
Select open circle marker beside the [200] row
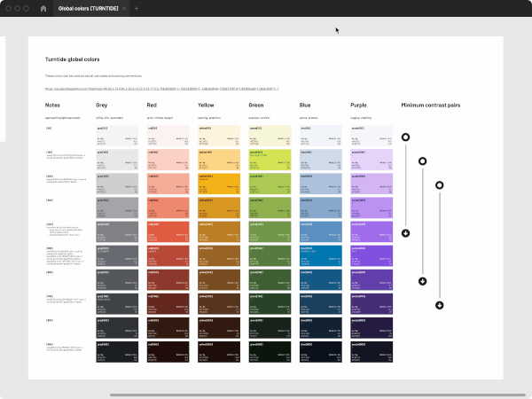pos(440,185)
